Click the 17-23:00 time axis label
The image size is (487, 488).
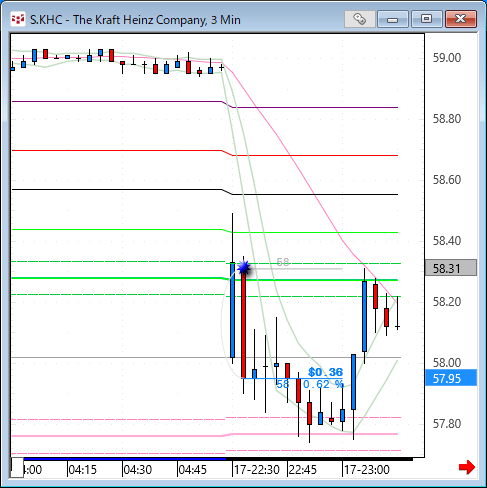[367, 470]
